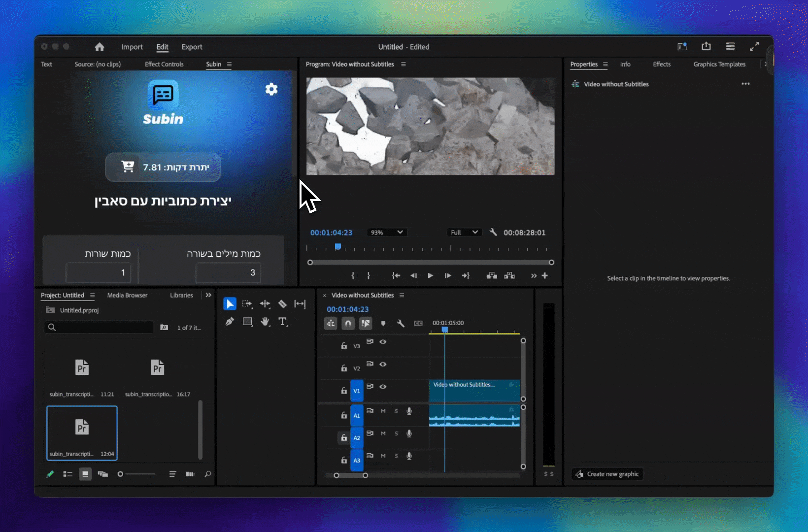Expand hidden Project panel tabs chevron
This screenshot has width=808, height=532.
click(208, 296)
